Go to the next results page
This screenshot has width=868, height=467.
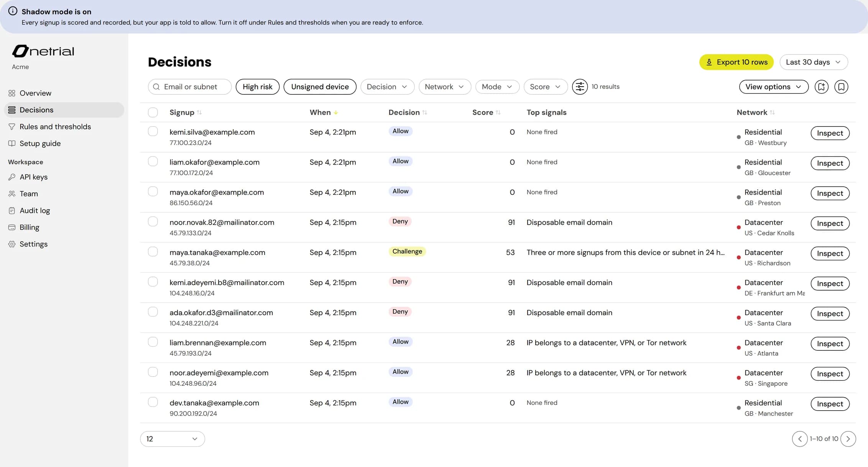(x=848, y=439)
